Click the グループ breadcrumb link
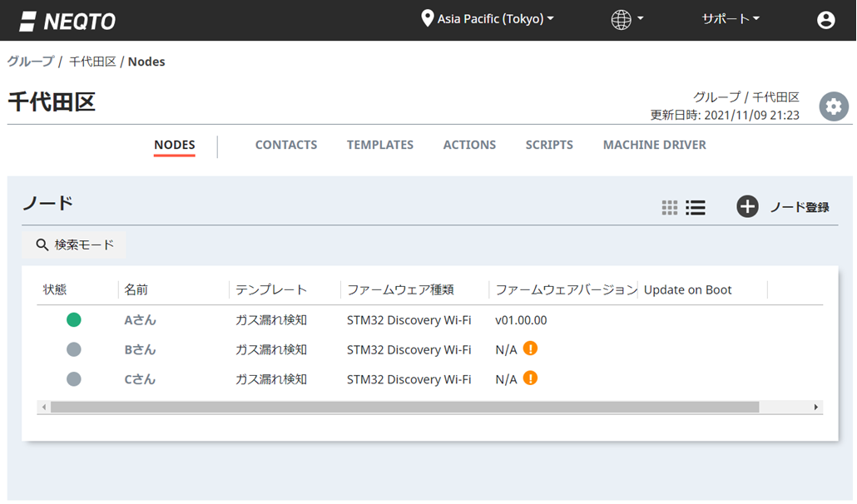Screen dimensions: 857x504 [30, 62]
